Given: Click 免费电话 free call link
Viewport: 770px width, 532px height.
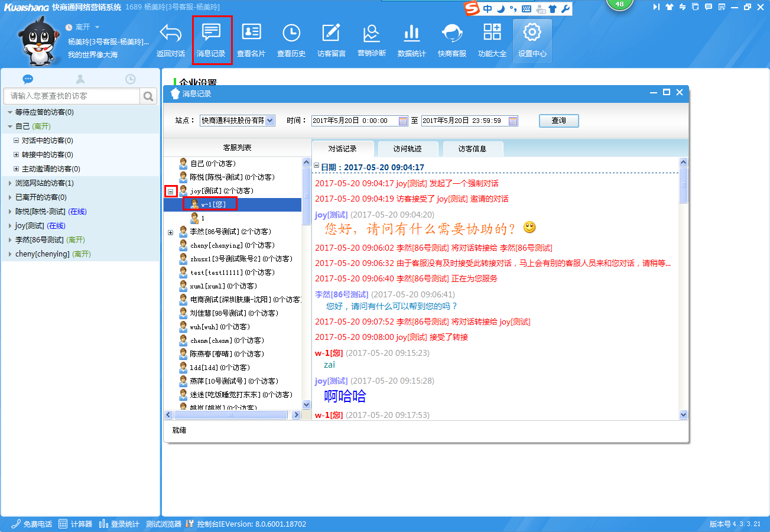Looking at the screenshot, I should [32, 524].
